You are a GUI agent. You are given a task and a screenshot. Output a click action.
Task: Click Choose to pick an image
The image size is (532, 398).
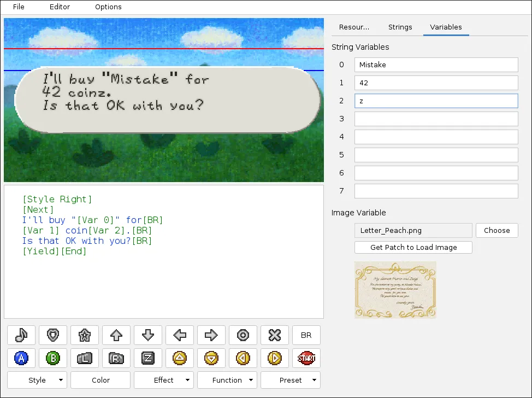[496, 230]
